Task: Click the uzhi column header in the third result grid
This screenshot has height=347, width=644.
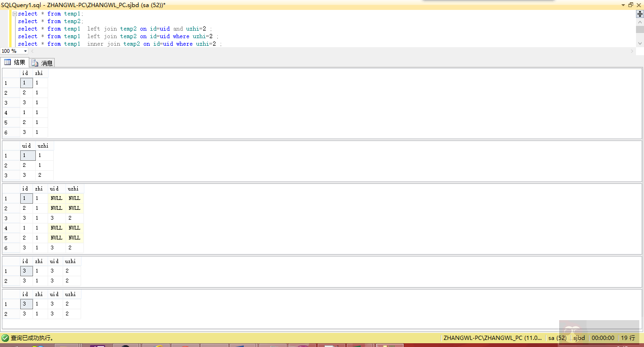Action: coord(73,188)
